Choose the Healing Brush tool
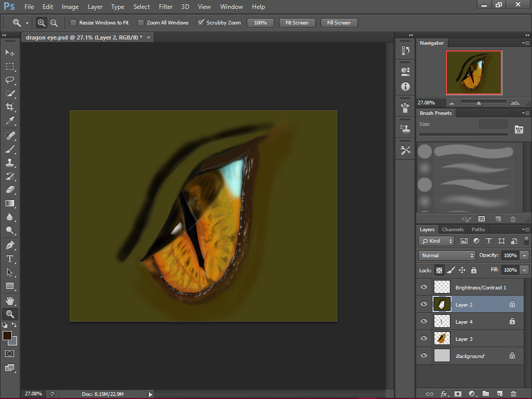 (x=10, y=134)
